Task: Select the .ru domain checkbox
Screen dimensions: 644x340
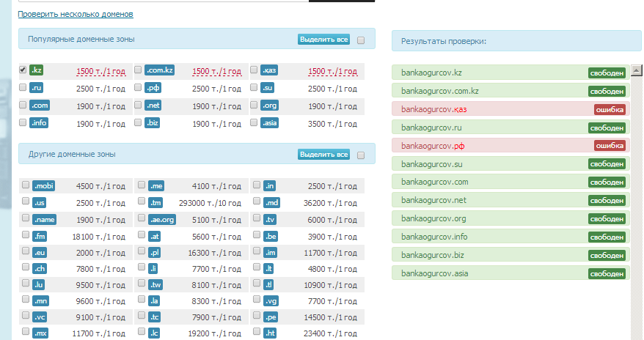Action: (23, 87)
